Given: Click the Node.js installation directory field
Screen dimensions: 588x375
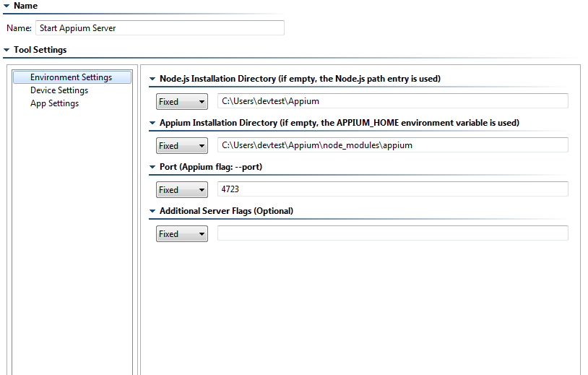Looking at the screenshot, I should [x=393, y=101].
